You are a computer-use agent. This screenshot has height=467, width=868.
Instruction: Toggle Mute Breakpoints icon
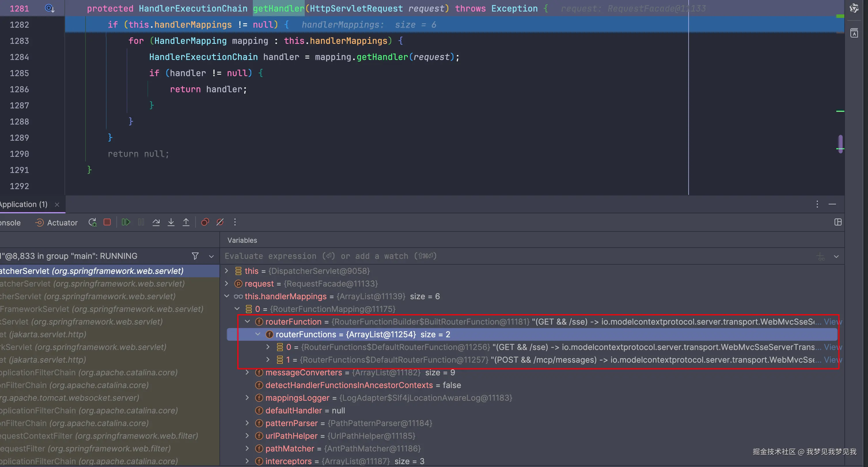(x=220, y=222)
